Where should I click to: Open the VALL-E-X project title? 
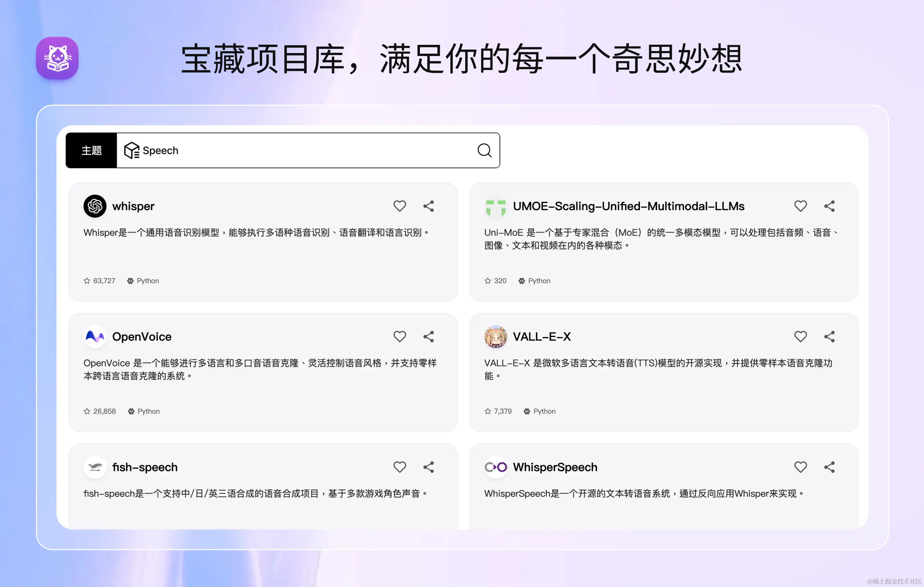click(x=542, y=337)
